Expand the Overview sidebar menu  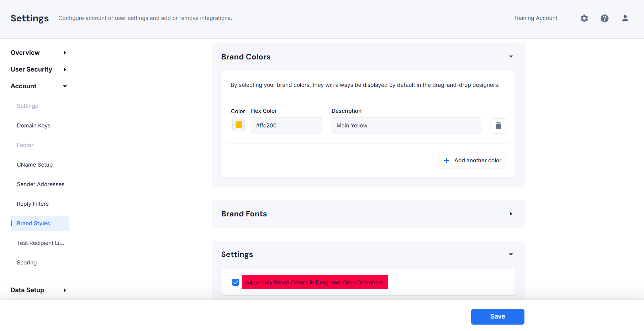click(65, 53)
